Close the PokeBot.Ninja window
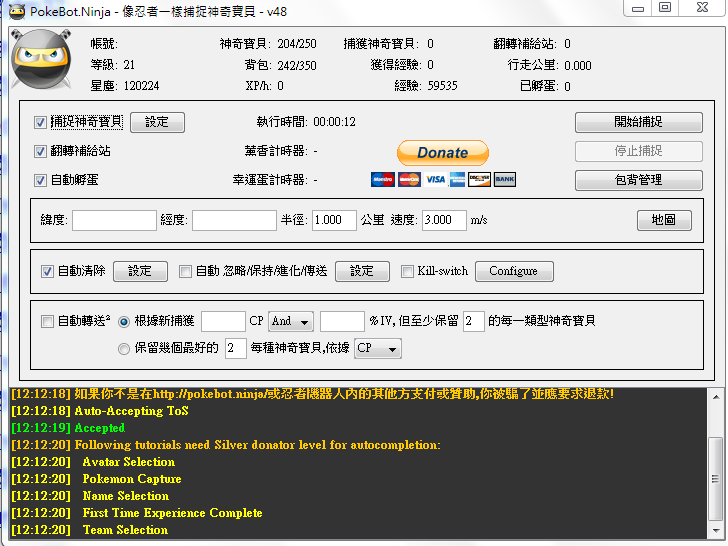728x546 pixels. [x=702, y=8]
